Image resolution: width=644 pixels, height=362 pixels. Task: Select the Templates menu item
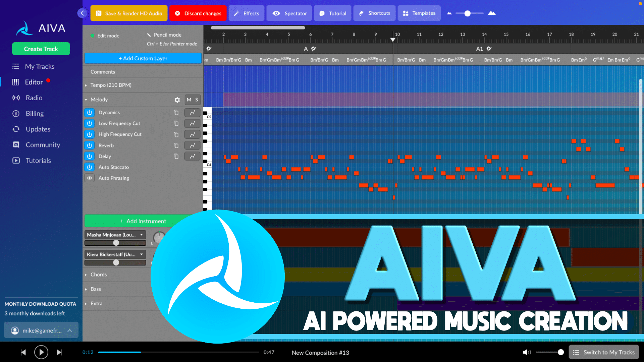pyautogui.click(x=419, y=13)
